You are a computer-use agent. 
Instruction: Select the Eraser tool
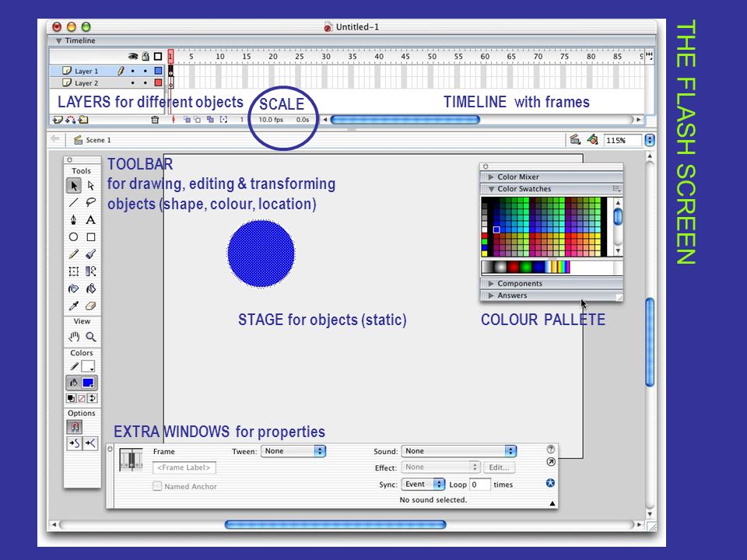(90, 306)
